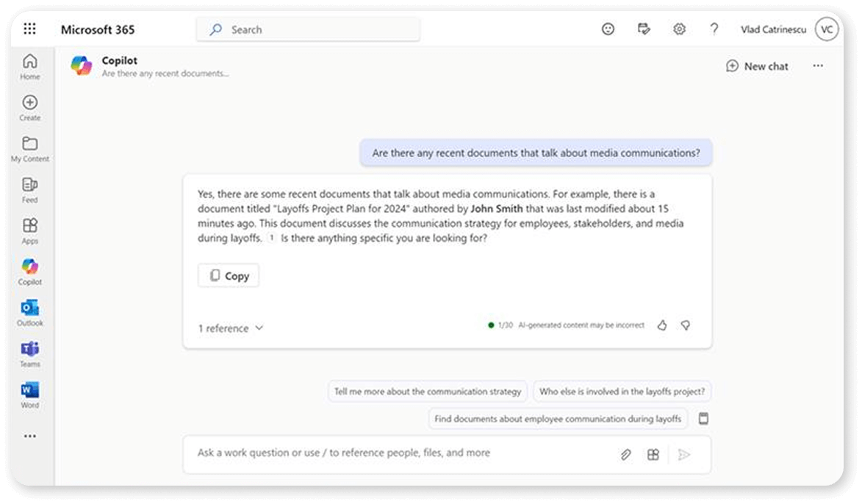Open settings gear
Image resolution: width=862 pixels, height=504 pixels.
pyautogui.click(x=680, y=29)
